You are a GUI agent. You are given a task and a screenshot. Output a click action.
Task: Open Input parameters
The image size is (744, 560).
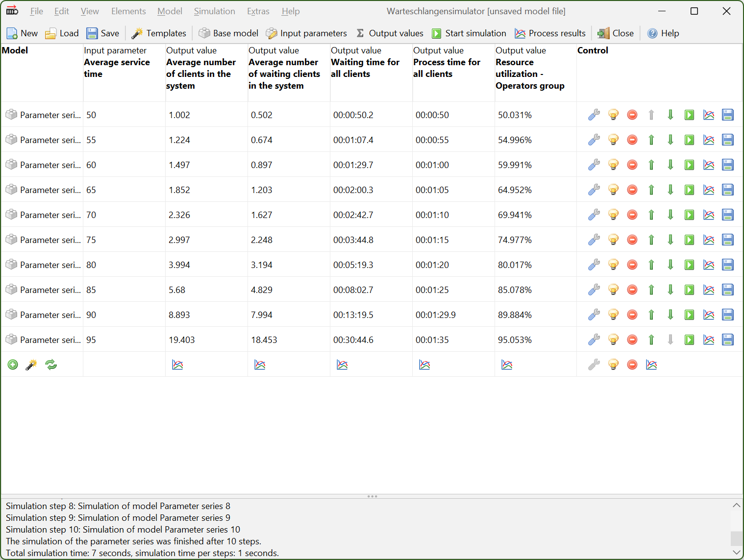click(x=306, y=33)
